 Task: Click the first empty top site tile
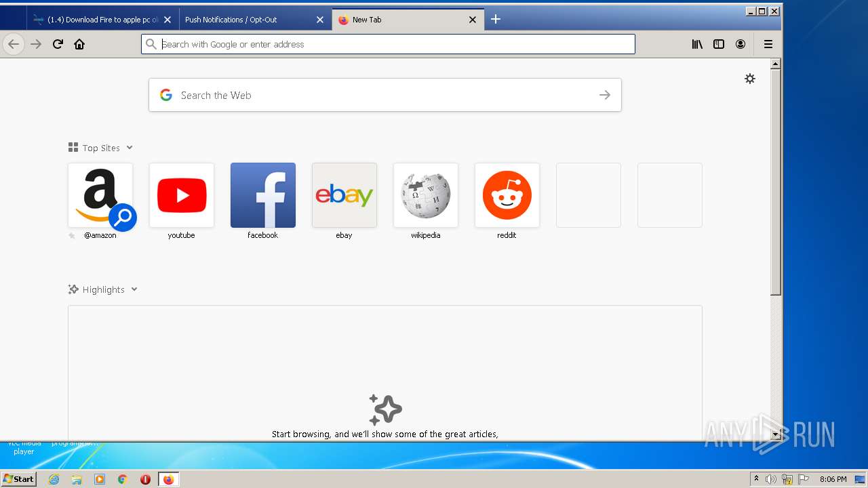589,195
